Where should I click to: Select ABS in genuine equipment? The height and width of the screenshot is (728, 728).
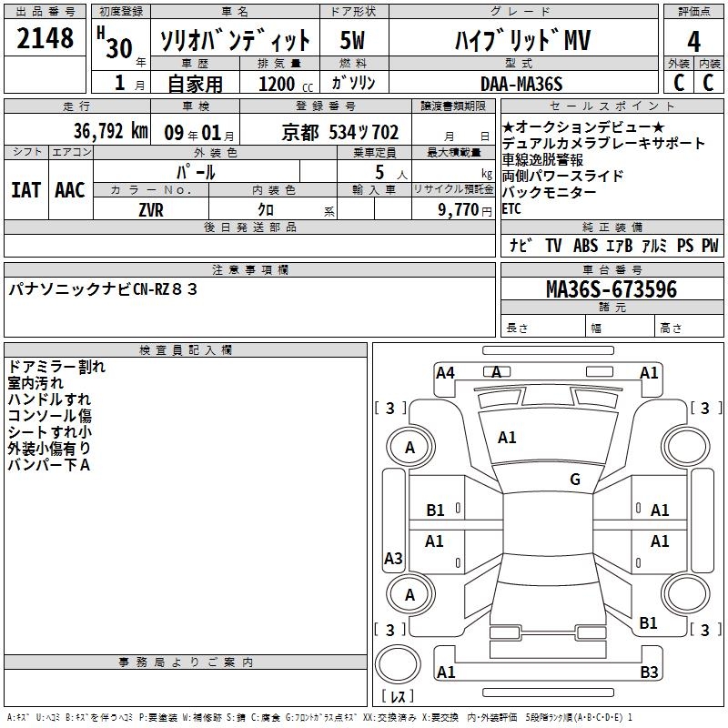pyautogui.click(x=585, y=245)
